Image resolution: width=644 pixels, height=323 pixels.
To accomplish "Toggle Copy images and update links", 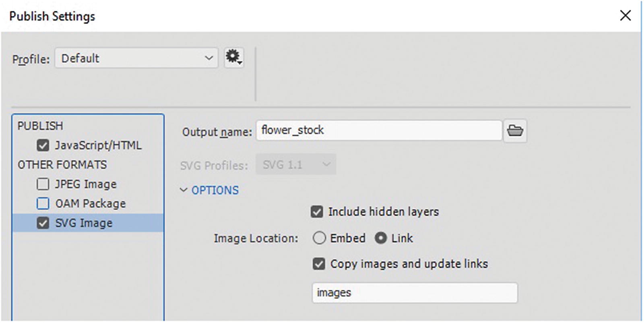I will click(319, 264).
